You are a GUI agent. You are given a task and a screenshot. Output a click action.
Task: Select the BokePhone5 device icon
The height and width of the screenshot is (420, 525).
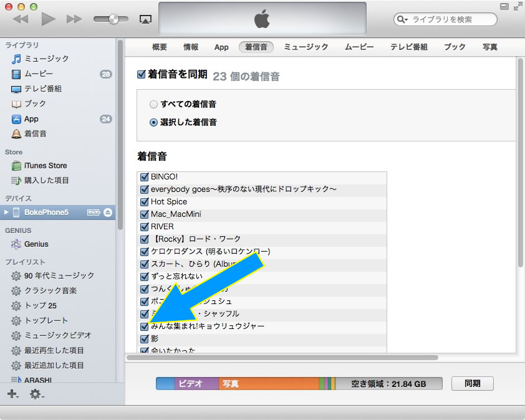coord(16,212)
